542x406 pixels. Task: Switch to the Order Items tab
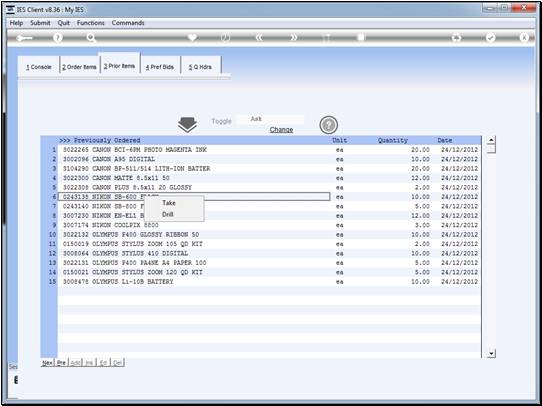point(79,67)
